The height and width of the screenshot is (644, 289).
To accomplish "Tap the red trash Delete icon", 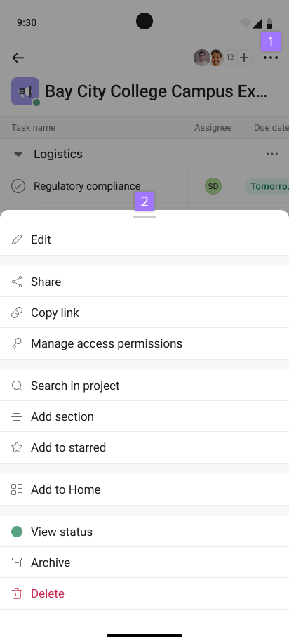I will coord(16,593).
